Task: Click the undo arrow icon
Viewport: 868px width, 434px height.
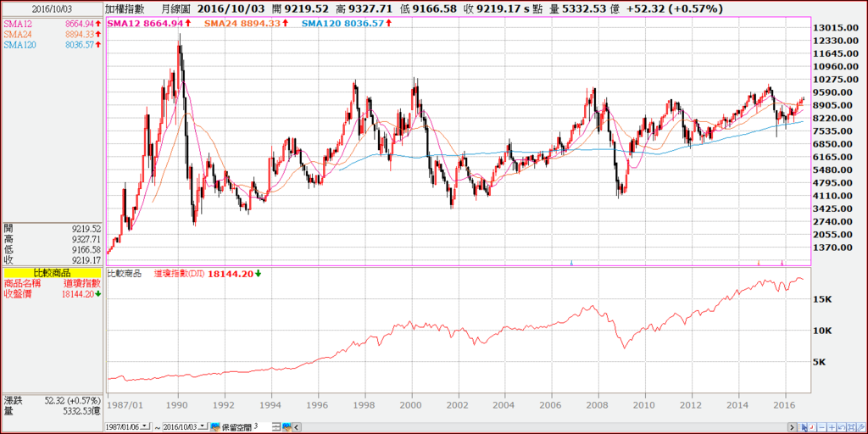Action: 842,427
